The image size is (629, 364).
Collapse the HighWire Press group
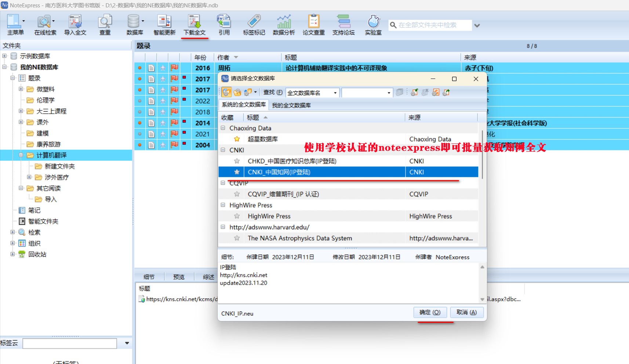point(223,205)
